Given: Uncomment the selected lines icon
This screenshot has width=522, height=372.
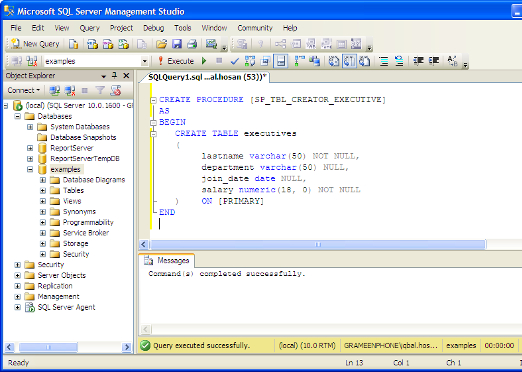Looking at the screenshot, I should (x=399, y=61).
